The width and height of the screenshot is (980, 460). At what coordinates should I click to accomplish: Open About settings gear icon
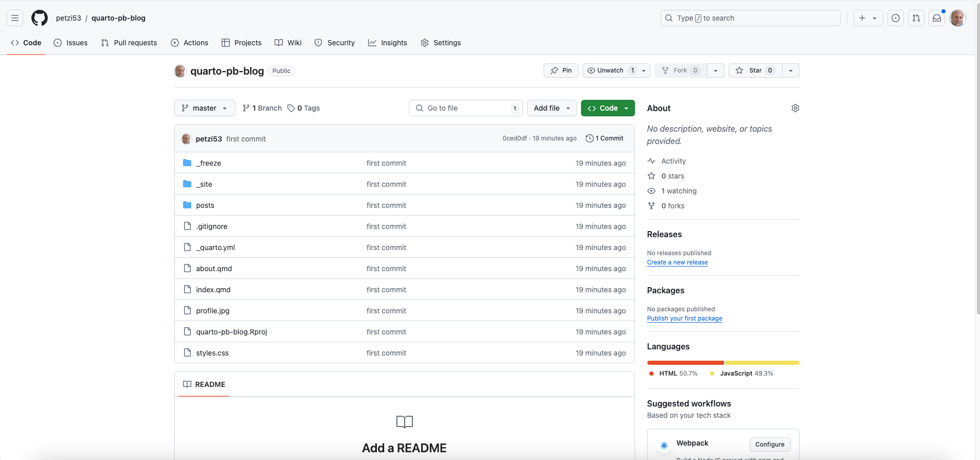click(795, 108)
